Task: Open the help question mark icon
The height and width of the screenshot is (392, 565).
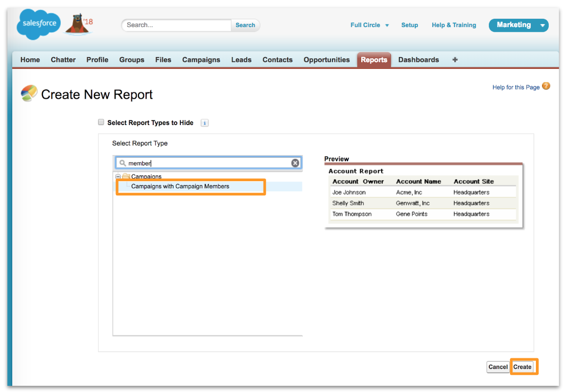Action: [546, 86]
